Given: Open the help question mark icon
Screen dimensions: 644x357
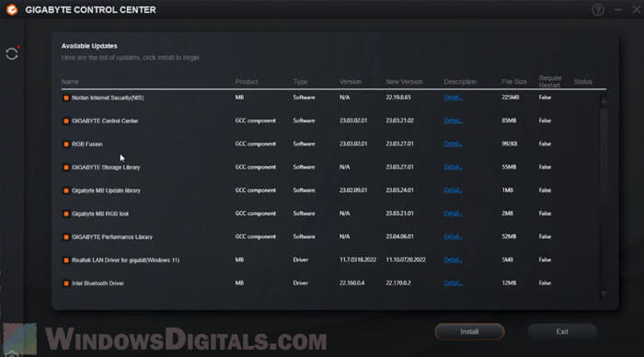Looking at the screenshot, I should pyautogui.click(x=598, y=9).
